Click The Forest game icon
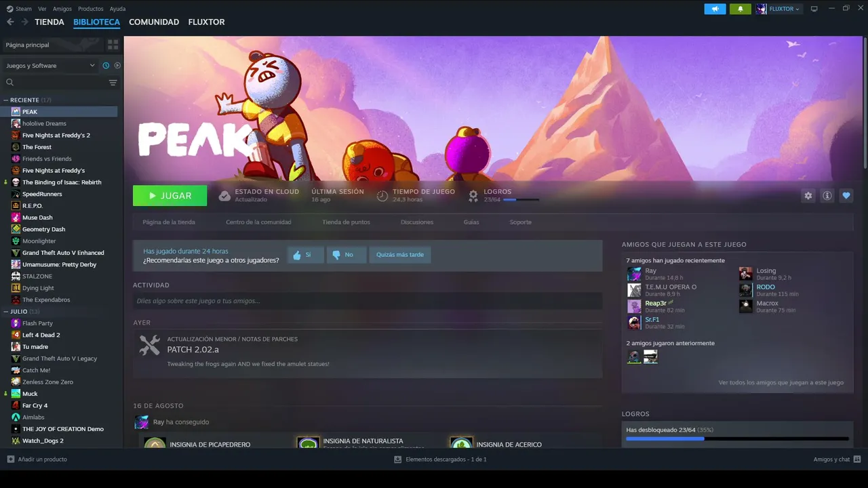Image resolution: width=868 pixels, height=488 pixels. (x=16, y=147)
